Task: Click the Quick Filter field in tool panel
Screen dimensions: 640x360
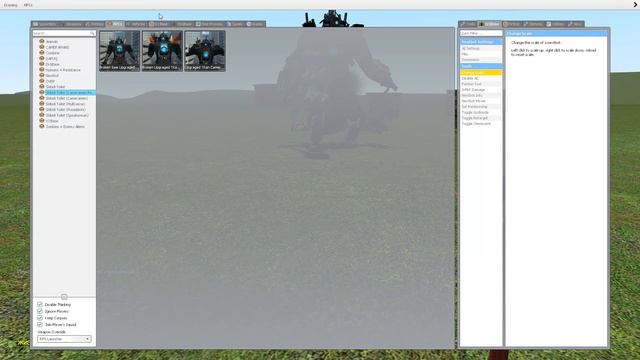Action: (x=481, y=33)
